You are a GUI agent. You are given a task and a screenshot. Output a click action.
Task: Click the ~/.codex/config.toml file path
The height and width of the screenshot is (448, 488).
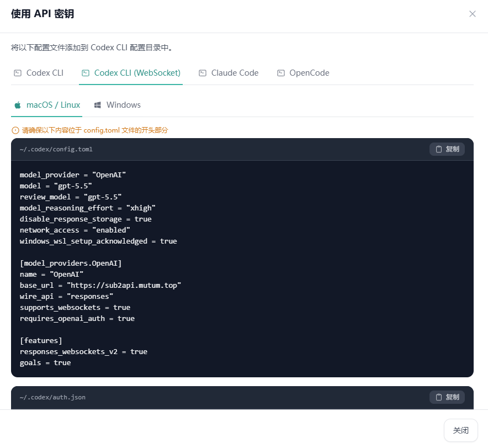point(56,149)
